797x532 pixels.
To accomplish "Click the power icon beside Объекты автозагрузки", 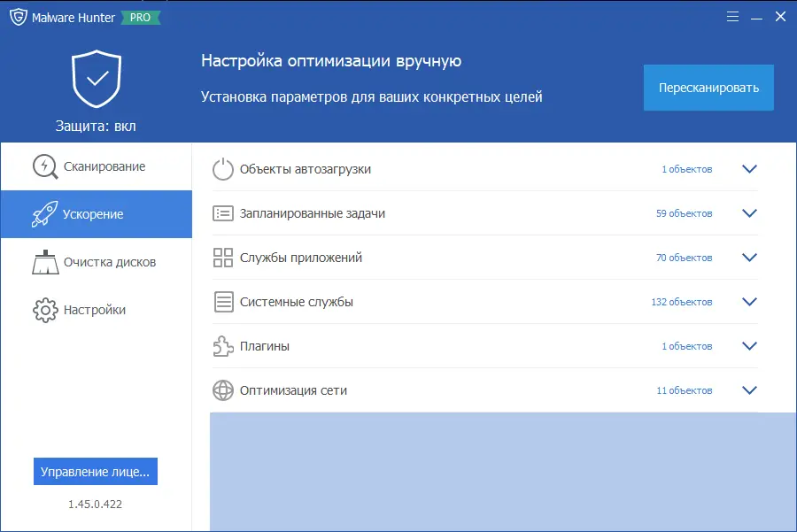I will tap(223, 168).
